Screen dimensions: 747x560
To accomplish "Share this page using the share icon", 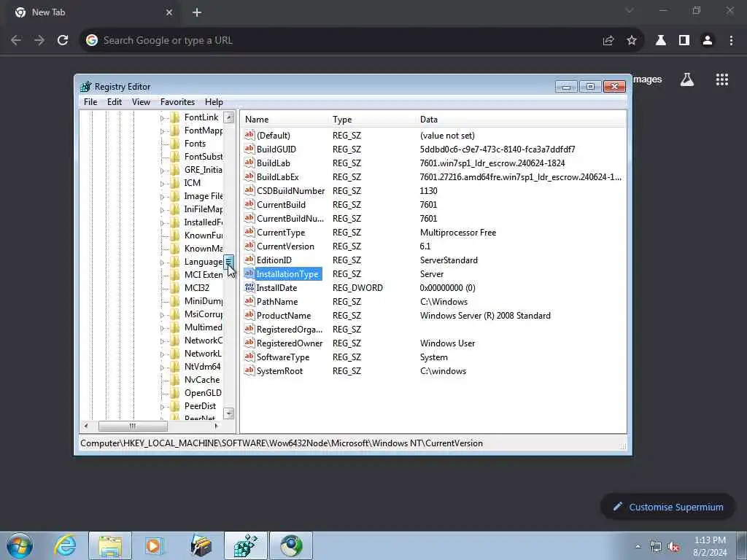I will [608, 41].
